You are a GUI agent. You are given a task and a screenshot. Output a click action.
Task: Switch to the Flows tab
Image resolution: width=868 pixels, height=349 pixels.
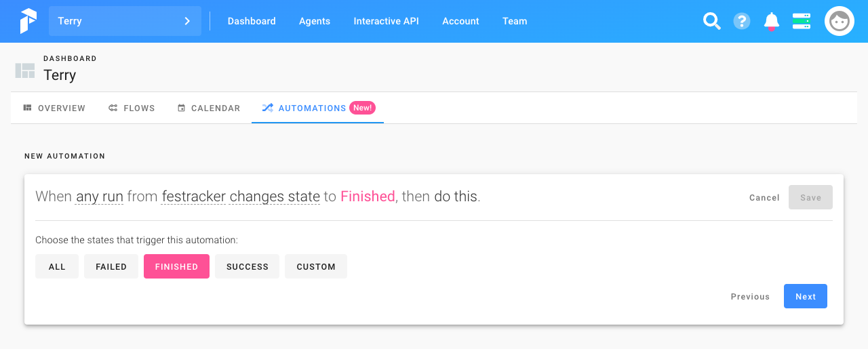[132, 108]
